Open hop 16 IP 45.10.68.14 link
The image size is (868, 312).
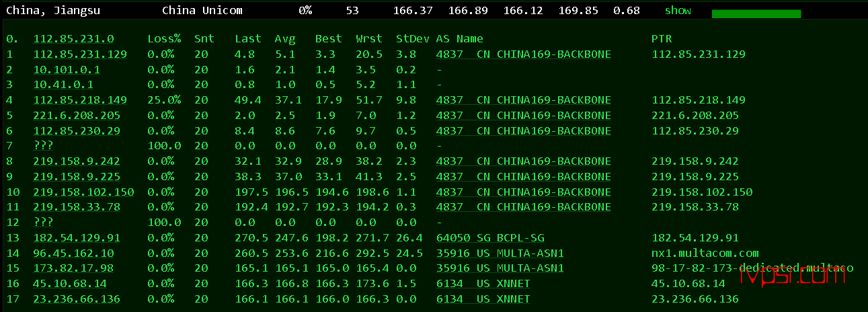[x=70, y=283]
